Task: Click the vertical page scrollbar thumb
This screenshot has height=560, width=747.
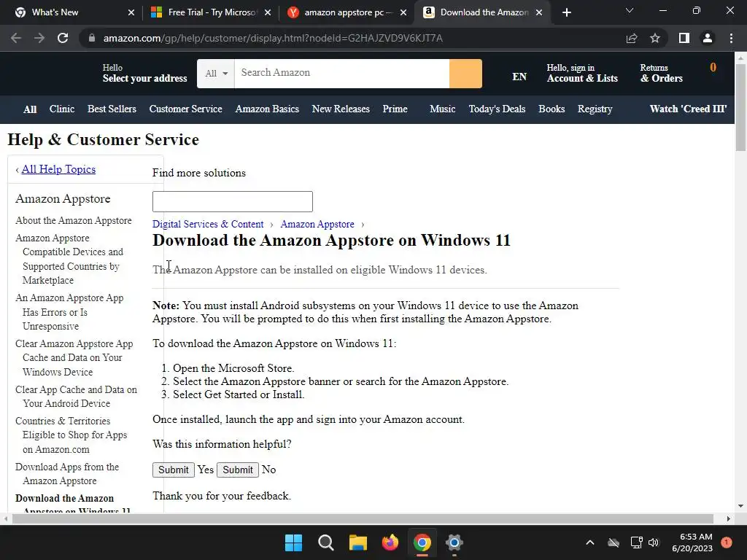Action: (x=740, y=107)
